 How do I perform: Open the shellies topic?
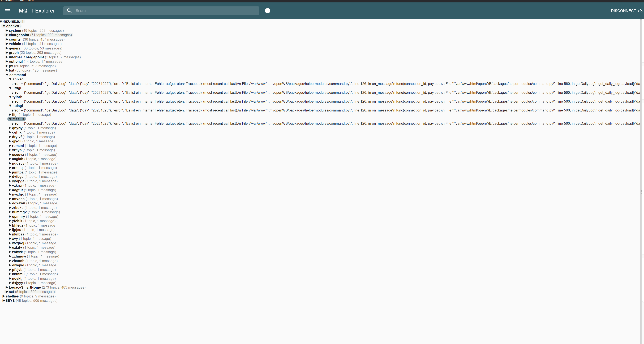coord(12,296)
